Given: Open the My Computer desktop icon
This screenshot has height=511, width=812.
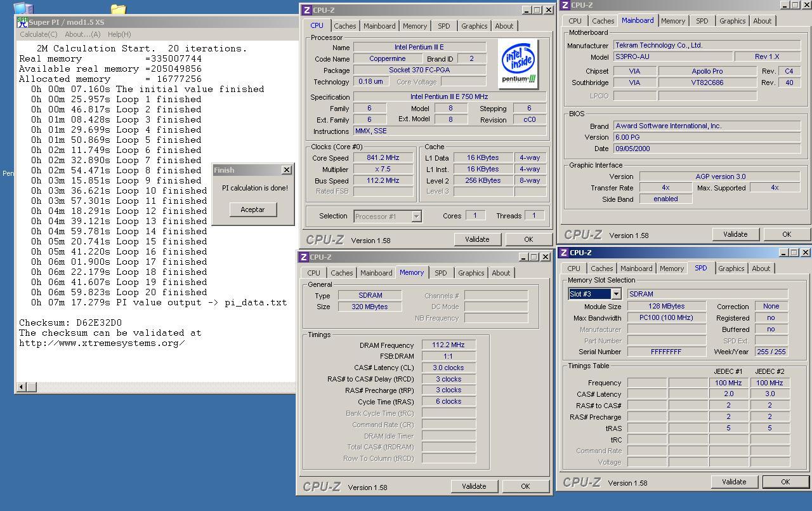Looking at the screenshot, I should point(23,8).
